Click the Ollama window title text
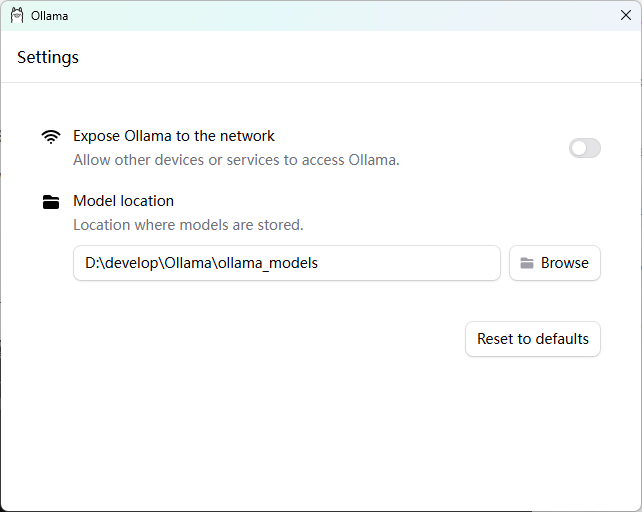Image resolution: width=642 pixels, height=512 pixels. [x=50, y=16]
